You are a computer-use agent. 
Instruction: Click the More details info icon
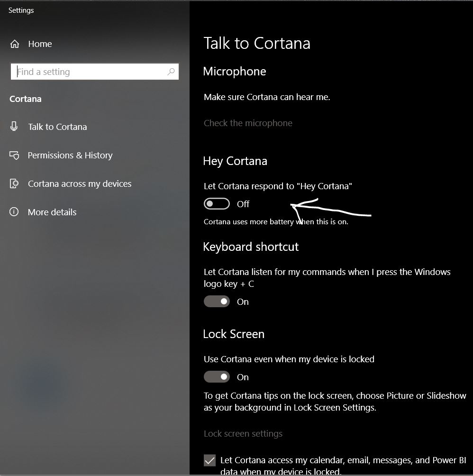click(14, 212)
